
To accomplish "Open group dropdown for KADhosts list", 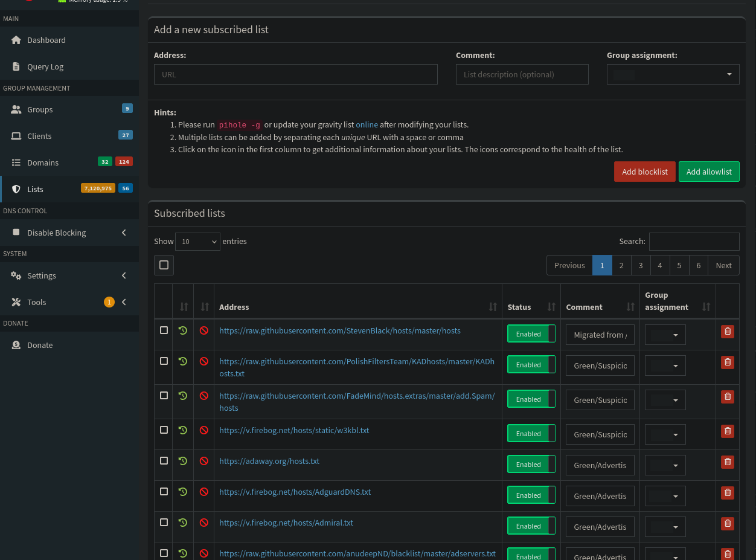I will (665, 365).
